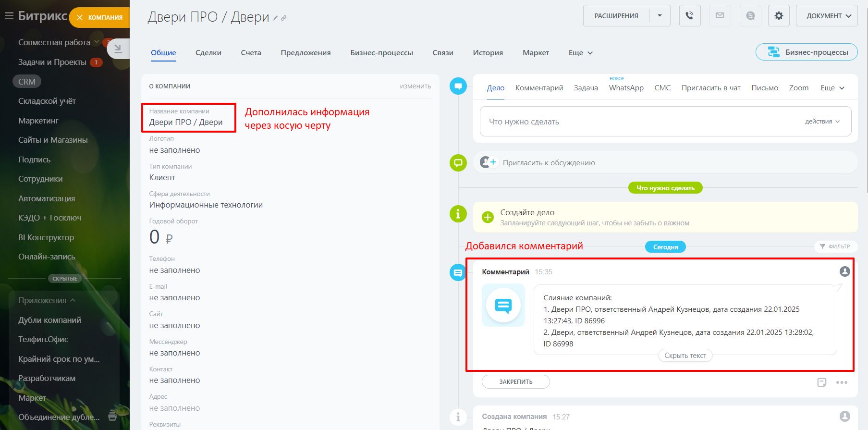Collapse the Приложения section
This screenshot has height=430, width=868.
click(47, 300)
